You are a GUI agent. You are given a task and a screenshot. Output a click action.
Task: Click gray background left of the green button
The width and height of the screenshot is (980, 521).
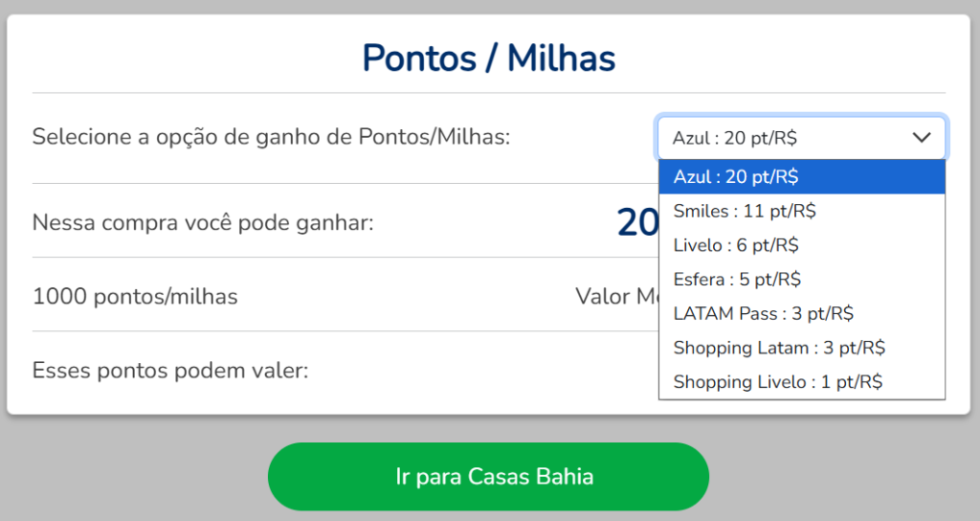click(134, 476)
